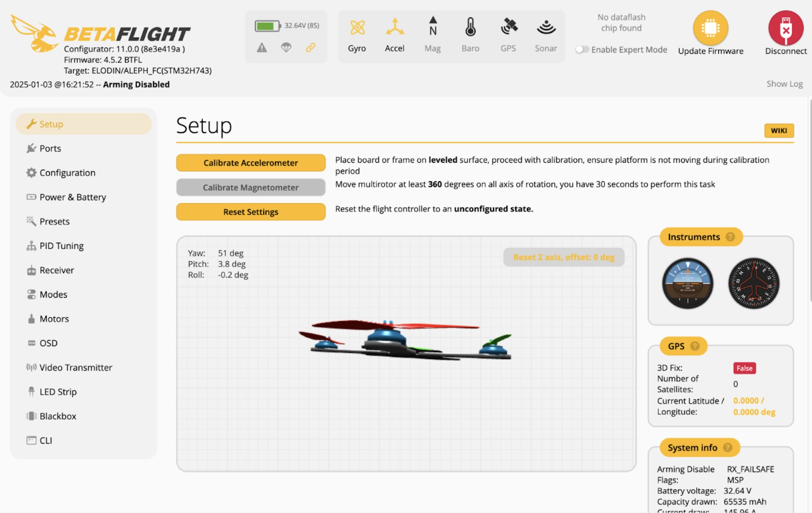
Task: Open the CLI tab
Action: (x=84, y=441)
